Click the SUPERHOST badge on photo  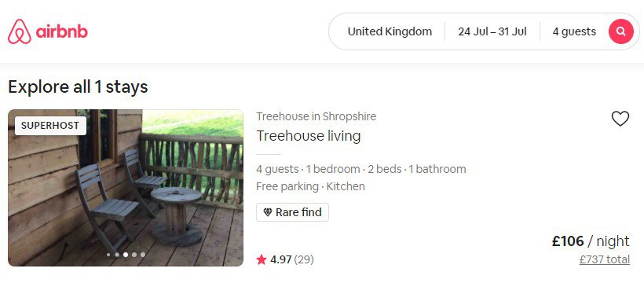coord(50,126)
